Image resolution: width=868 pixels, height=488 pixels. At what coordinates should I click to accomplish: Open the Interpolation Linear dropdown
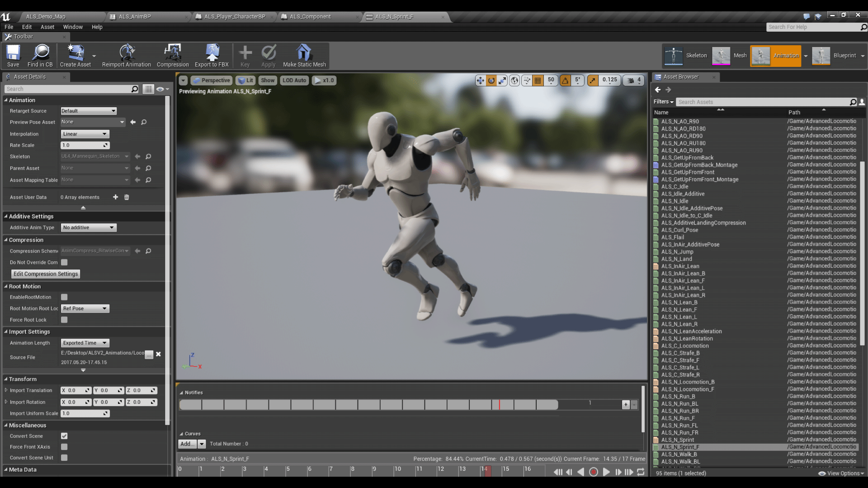pos(85,134)
